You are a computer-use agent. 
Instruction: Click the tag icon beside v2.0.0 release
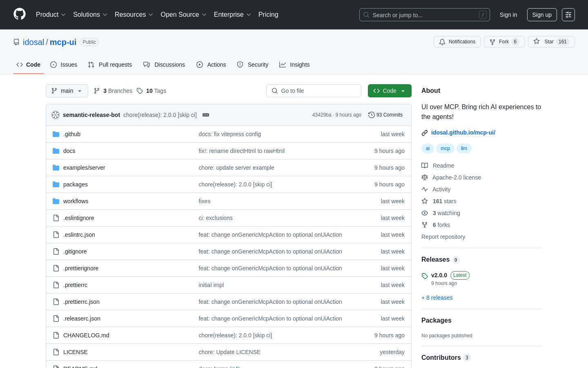(425, 276)
